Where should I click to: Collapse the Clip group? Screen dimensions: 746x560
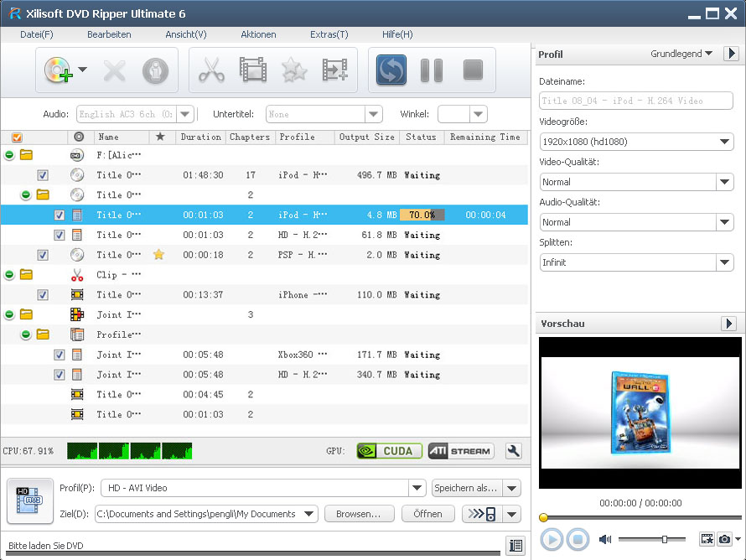point(9,274)
